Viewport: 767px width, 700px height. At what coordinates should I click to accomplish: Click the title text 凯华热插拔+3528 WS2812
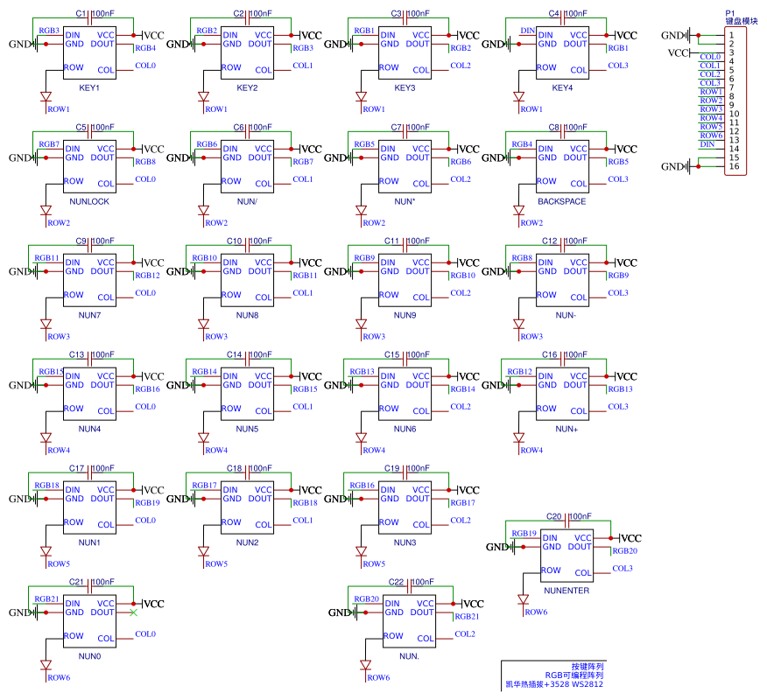[553, 684]
